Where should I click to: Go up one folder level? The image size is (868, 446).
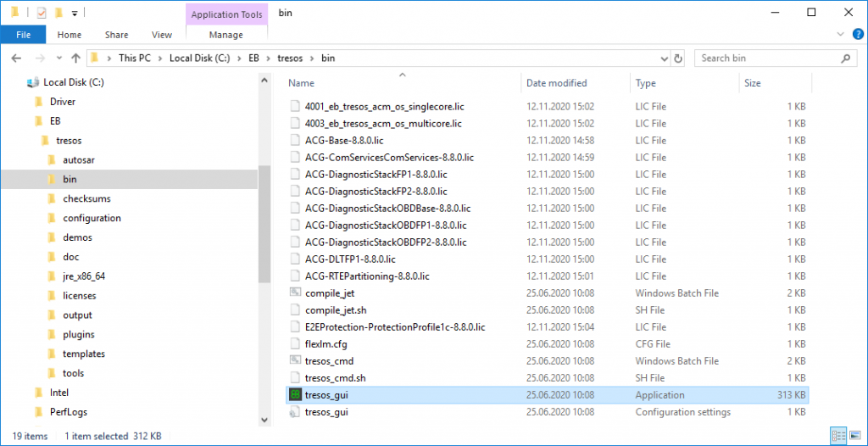(76, 59)
